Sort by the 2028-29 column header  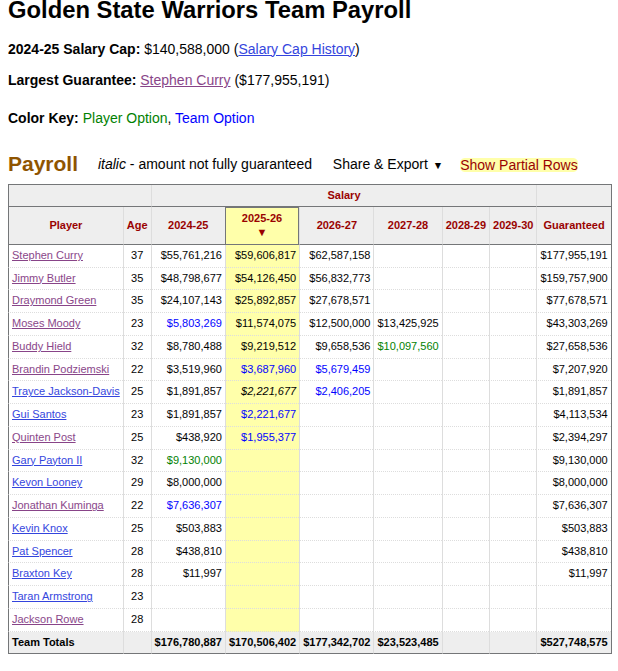tap(466, 225)
